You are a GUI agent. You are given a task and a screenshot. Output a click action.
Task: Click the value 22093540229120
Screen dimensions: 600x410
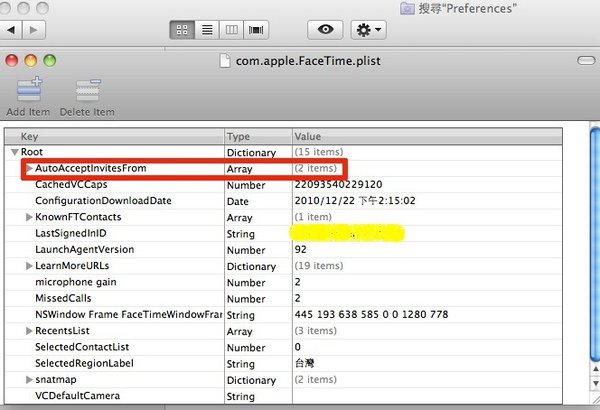[338, 185]
